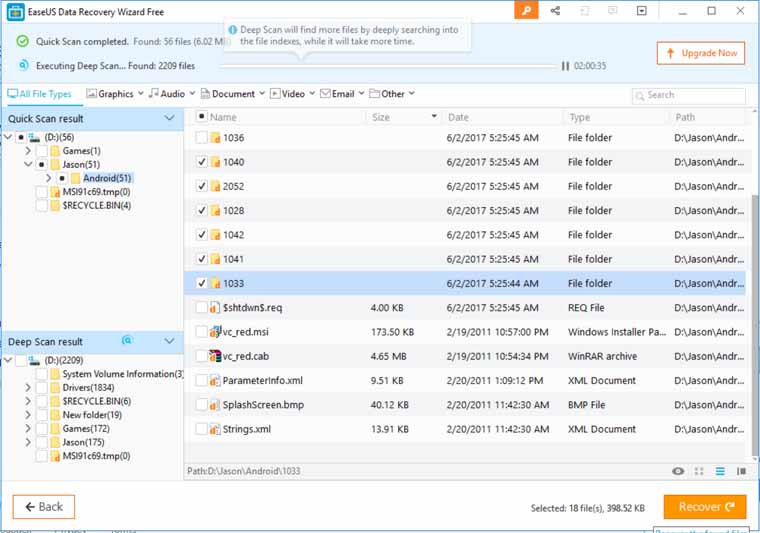760x533 pixels.
Task: Click the file list vertical scrollbar
Action: tap(755, 325)
